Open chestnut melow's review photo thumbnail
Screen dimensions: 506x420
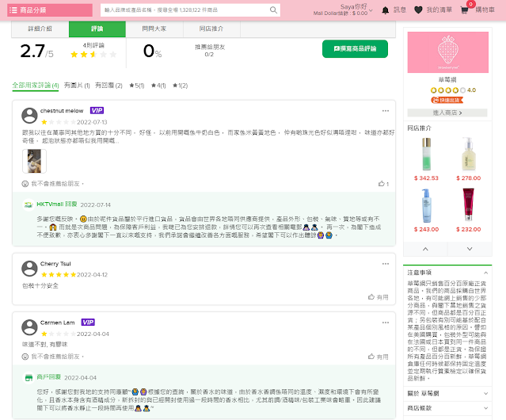tap(34, 161)
